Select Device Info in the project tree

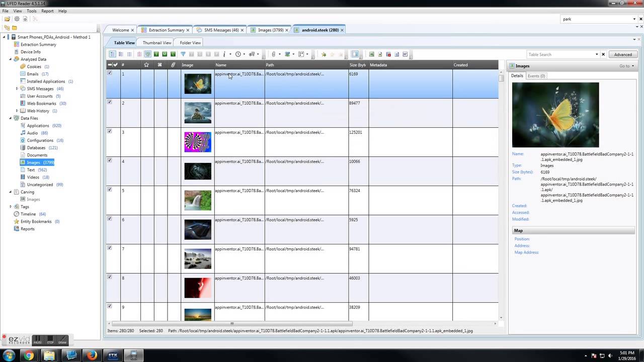pos(31,52)
